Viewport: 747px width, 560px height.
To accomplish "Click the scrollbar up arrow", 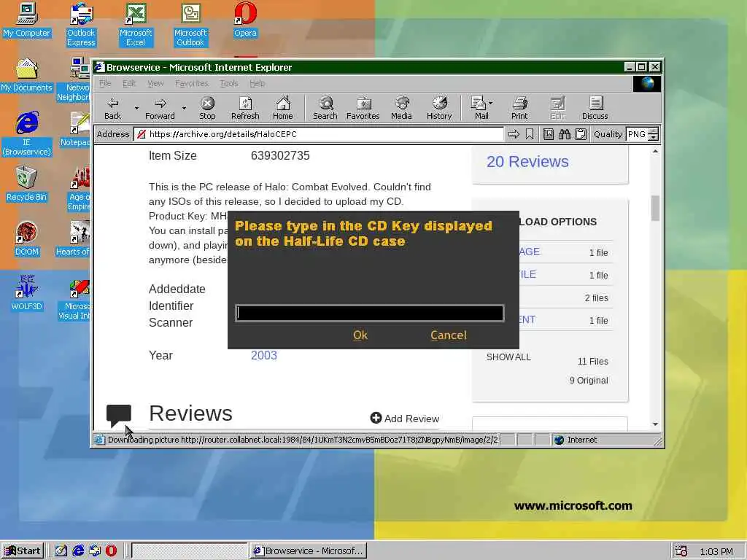I will (656, 152).
